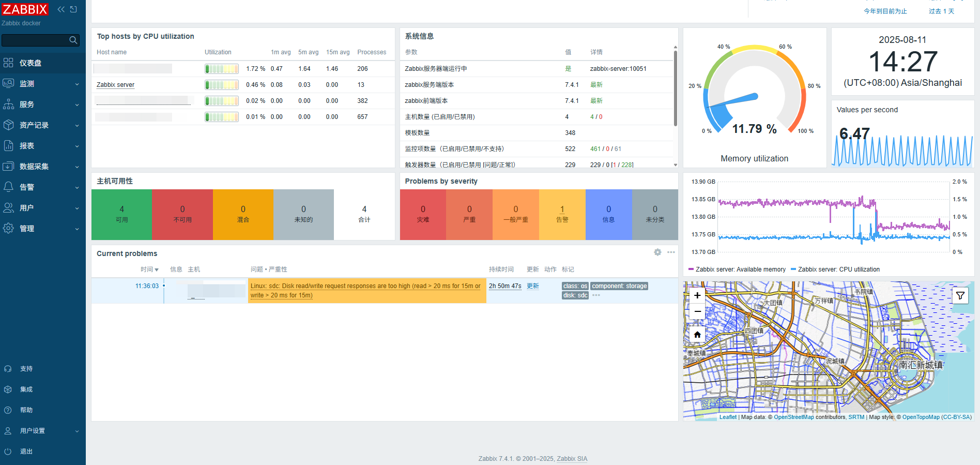Expand the 用户设置 chevron arrow

point(77,431)
